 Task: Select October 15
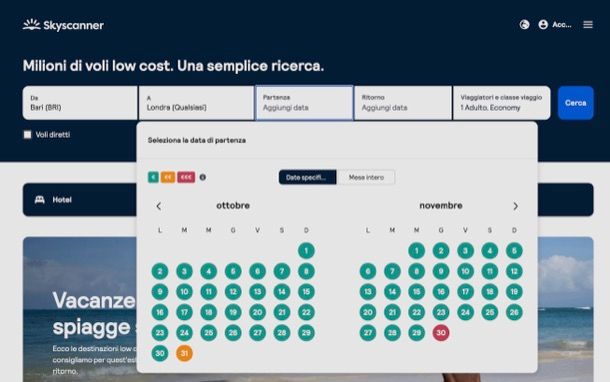[x=306, y=292]
